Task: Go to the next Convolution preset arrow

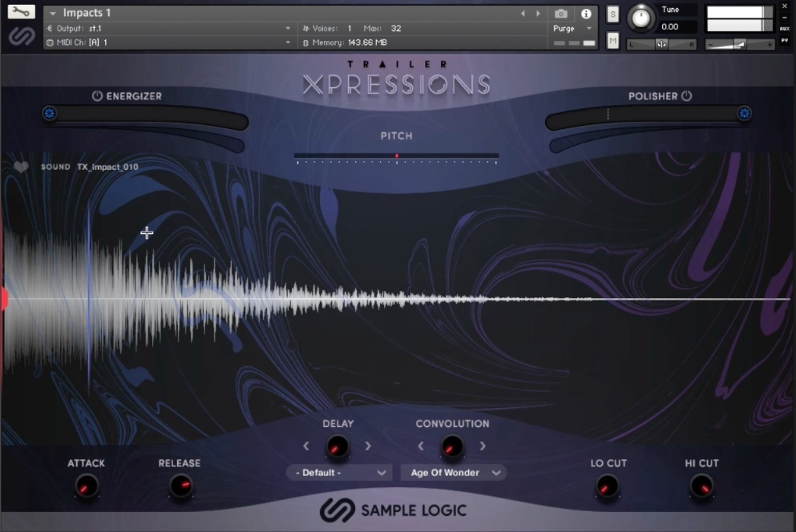Action: point(483,446)
